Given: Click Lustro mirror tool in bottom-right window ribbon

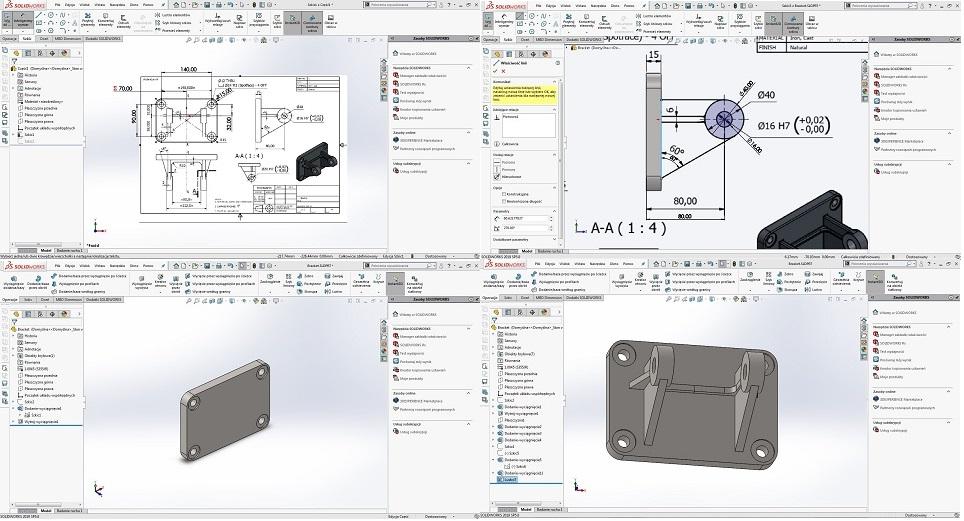Looking at the screenshot, I should click(813, 290).
